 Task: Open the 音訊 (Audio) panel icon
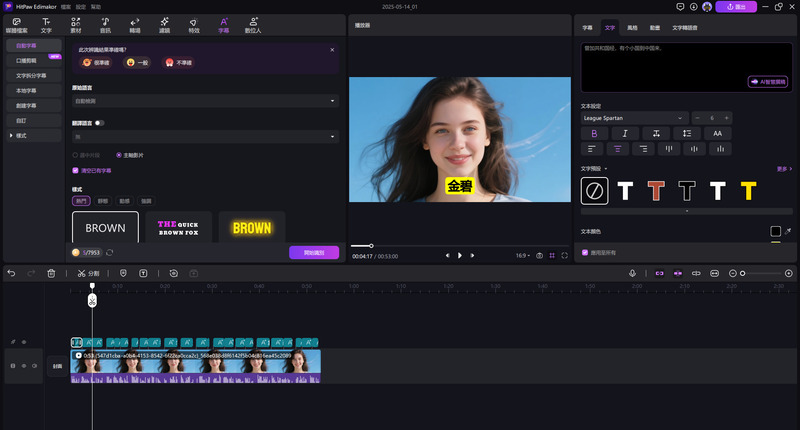105,23
